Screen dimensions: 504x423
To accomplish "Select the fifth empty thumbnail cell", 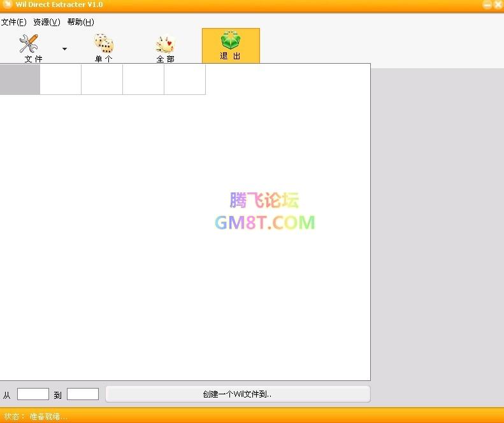I will click(185, 80).
